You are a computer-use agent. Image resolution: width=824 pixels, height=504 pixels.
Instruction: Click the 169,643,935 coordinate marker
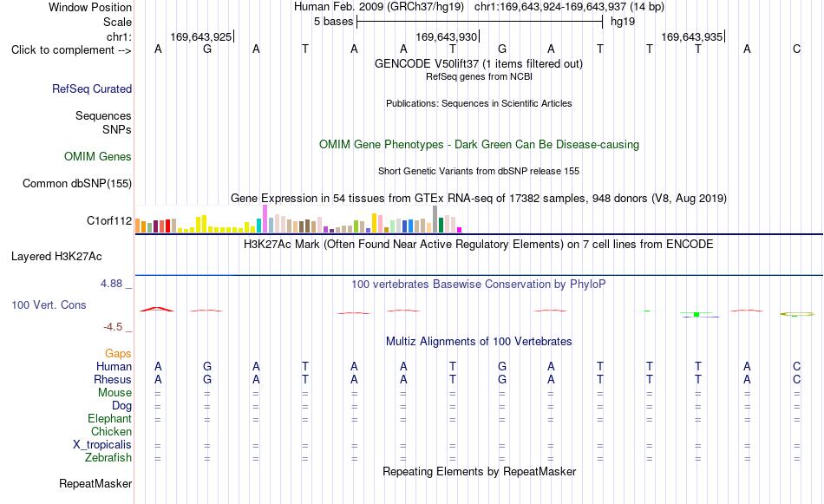691,36
